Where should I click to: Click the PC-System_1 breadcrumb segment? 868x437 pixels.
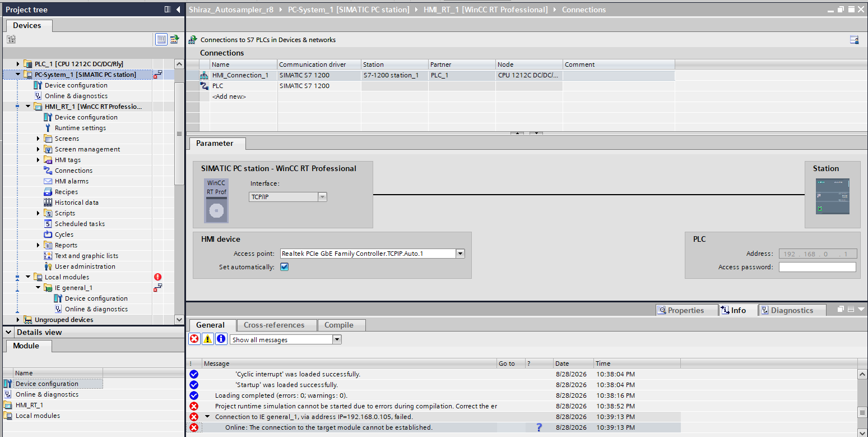pos(349,10)
